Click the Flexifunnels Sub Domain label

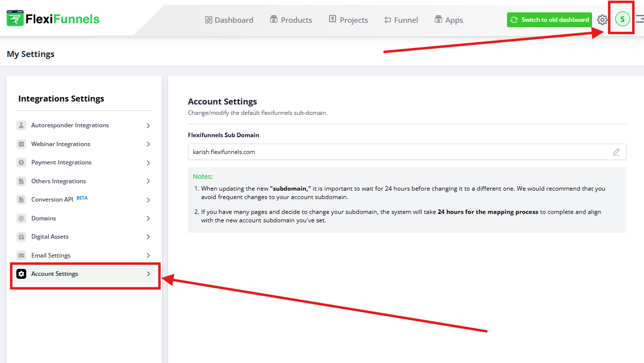coord(224,135)
